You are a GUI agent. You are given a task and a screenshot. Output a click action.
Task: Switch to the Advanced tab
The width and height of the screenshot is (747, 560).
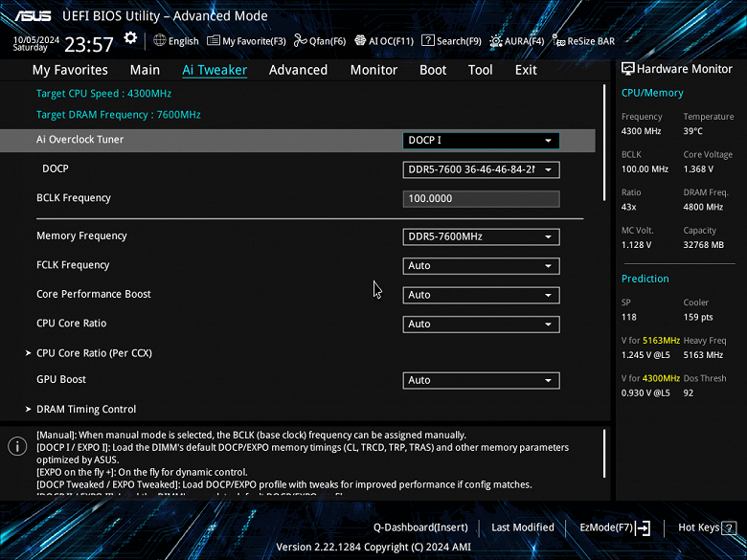[298, 70]
